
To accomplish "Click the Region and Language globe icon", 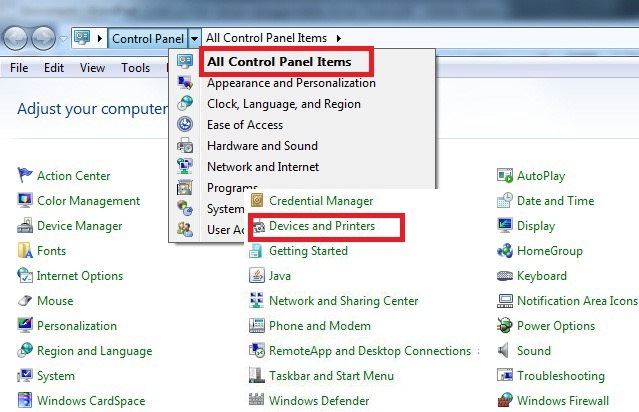I will pos(25,350).
